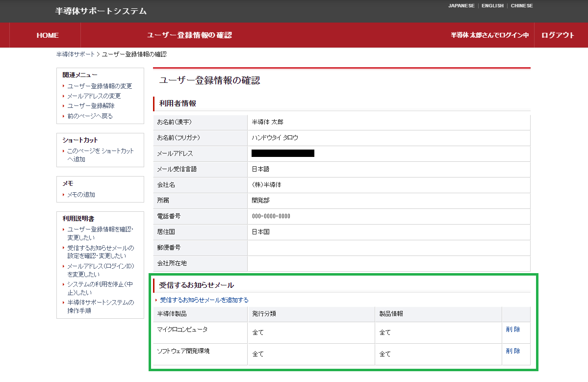Viewport: 588px width, 382px height.
Task: Click 前のページへ戻る link
Action: [x=90, y=116]
